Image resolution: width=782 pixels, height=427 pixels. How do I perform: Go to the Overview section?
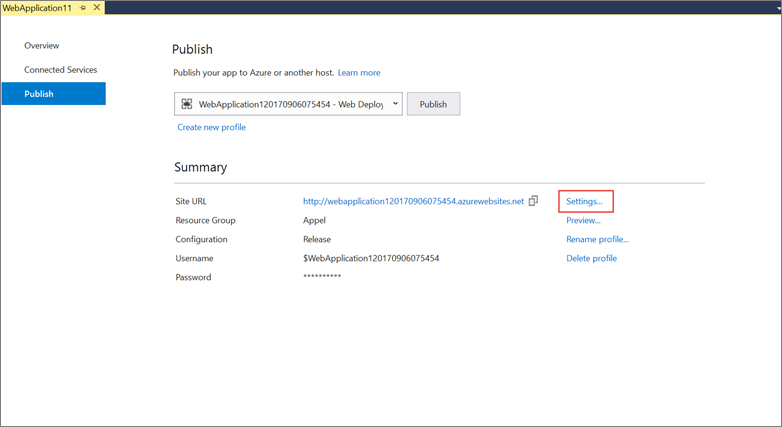tap(42, 46)
